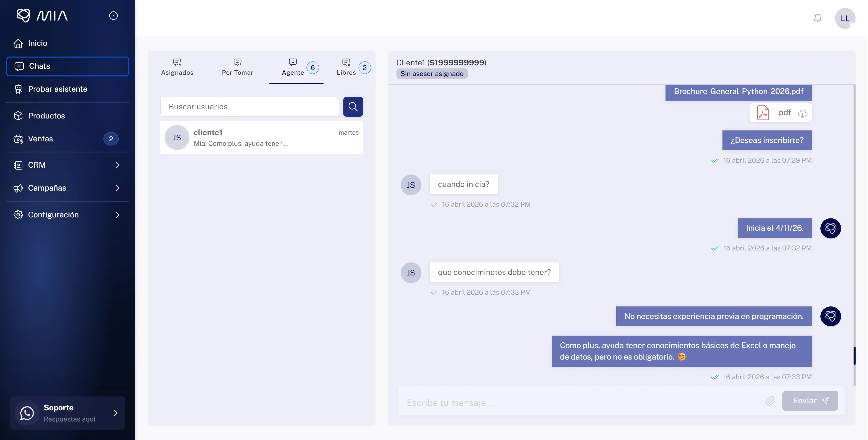Open the Chats section
This screenshot has height=440, width=868.
pyautogui.click(x=67, y=66)
